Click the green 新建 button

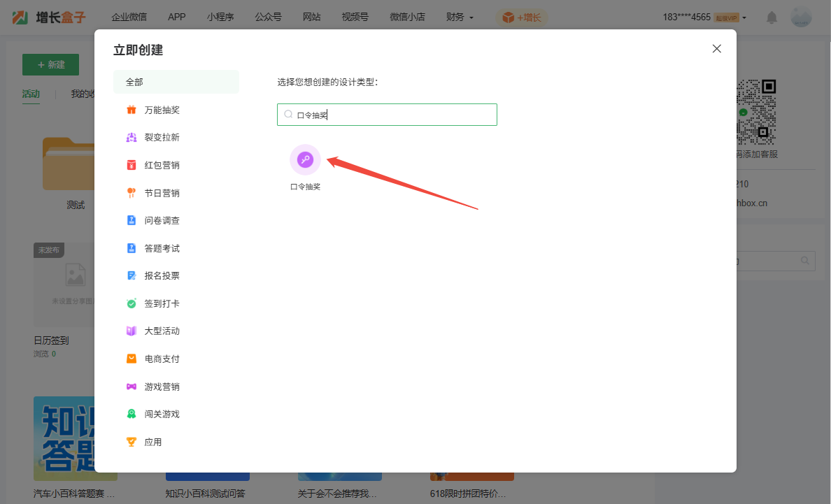50,64
